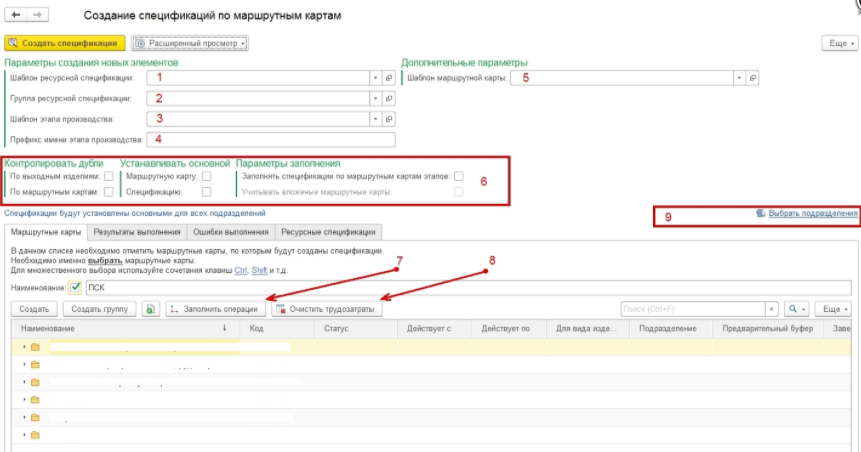Click the Наименование field containing ПСК

point(468,287)
